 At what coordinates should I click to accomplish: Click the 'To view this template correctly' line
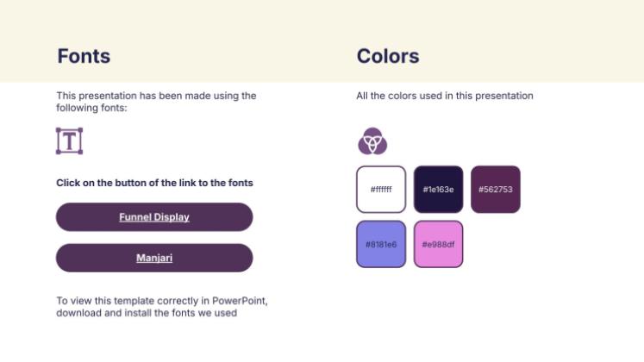point(162,301)
